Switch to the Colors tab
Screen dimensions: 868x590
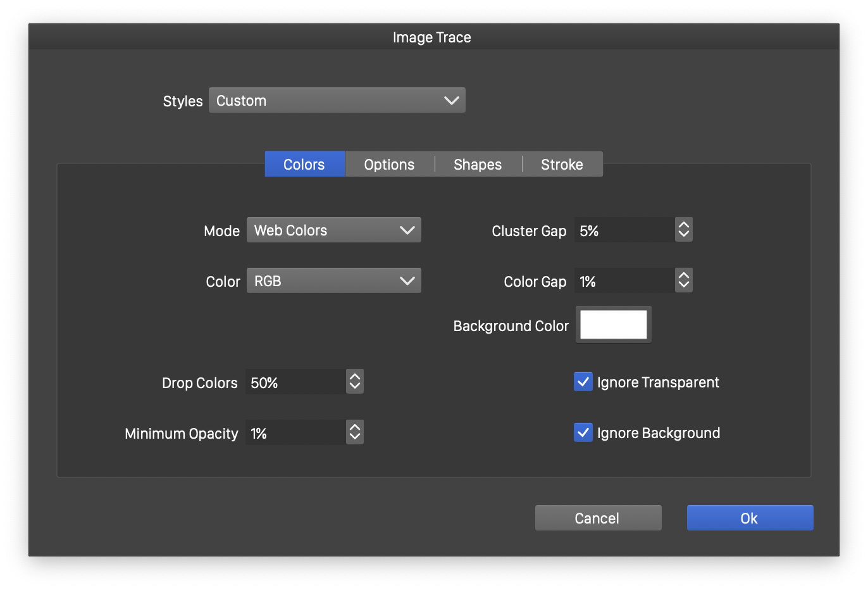tap(304, 165)
